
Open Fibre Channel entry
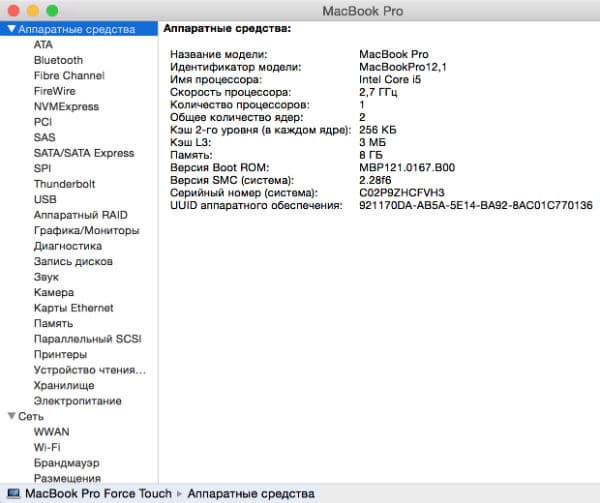69,76
